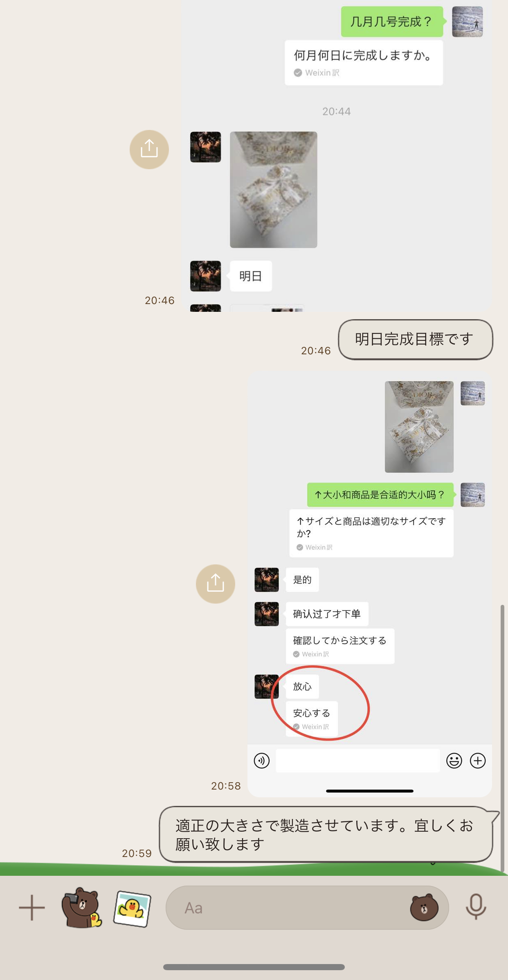Tap the voice wave icon in screenshot
Image resolution: width=508 pixels, height=980 pixels.
click(262, 761)
